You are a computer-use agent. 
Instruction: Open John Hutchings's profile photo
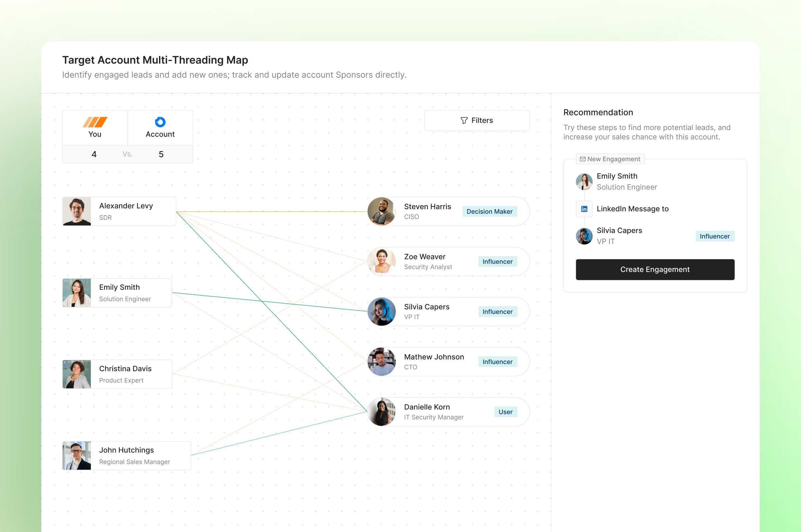click(x=77, y=456)
